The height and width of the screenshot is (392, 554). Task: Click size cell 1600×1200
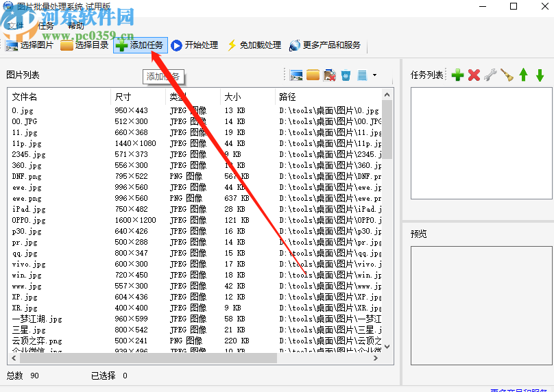(135, 220)
